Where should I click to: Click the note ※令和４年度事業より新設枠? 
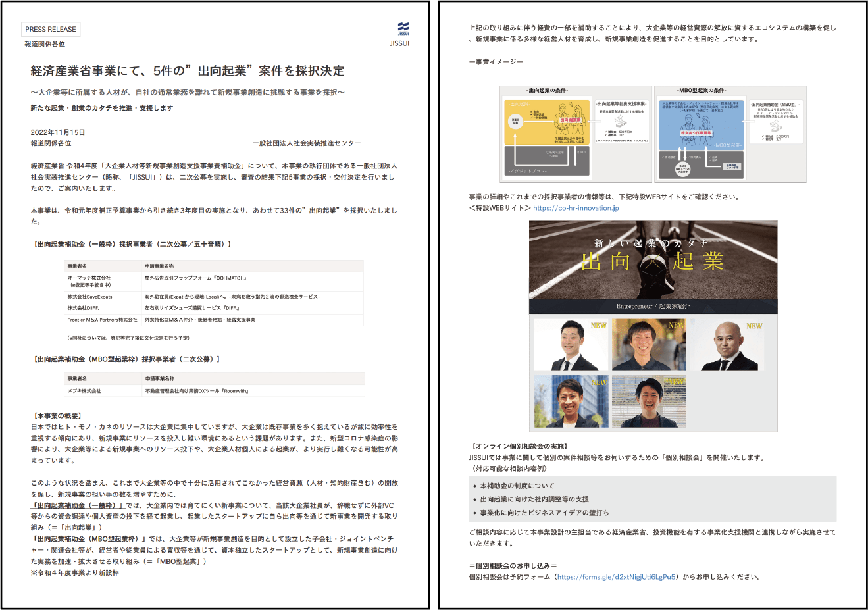(75, 572)
